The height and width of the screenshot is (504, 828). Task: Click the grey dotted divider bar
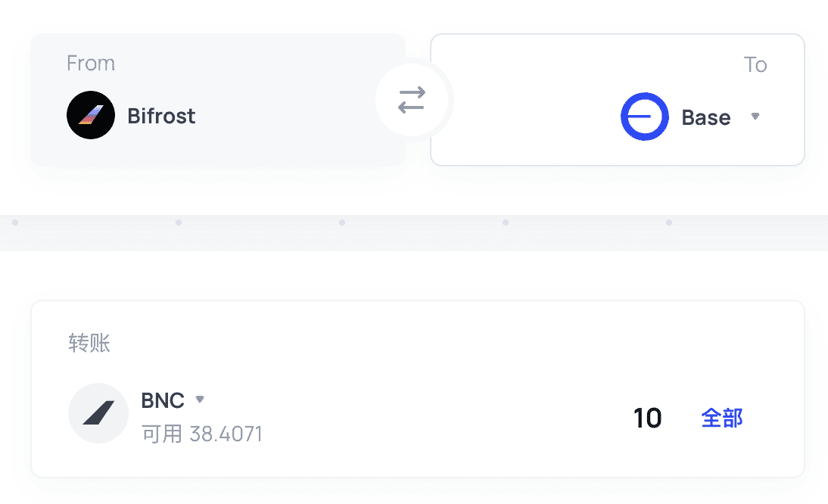pos(414,232)
